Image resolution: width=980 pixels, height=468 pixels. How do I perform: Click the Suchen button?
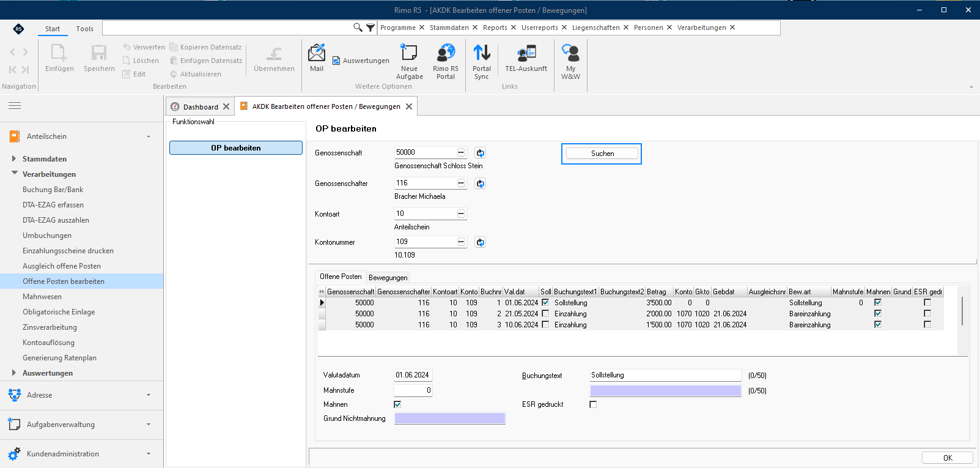(602, 154)
